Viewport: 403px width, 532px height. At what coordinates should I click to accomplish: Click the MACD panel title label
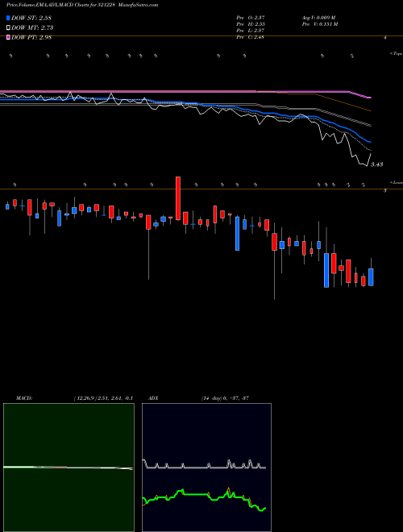click(24, 398)
